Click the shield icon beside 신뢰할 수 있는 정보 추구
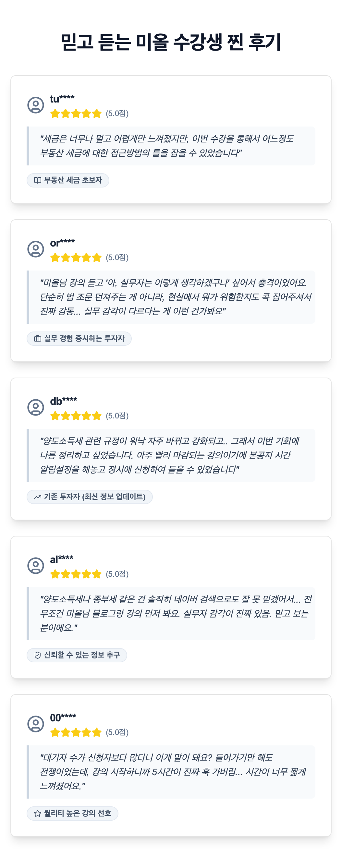Viewport: 342px width, 868px height. (x=38, y=655)
